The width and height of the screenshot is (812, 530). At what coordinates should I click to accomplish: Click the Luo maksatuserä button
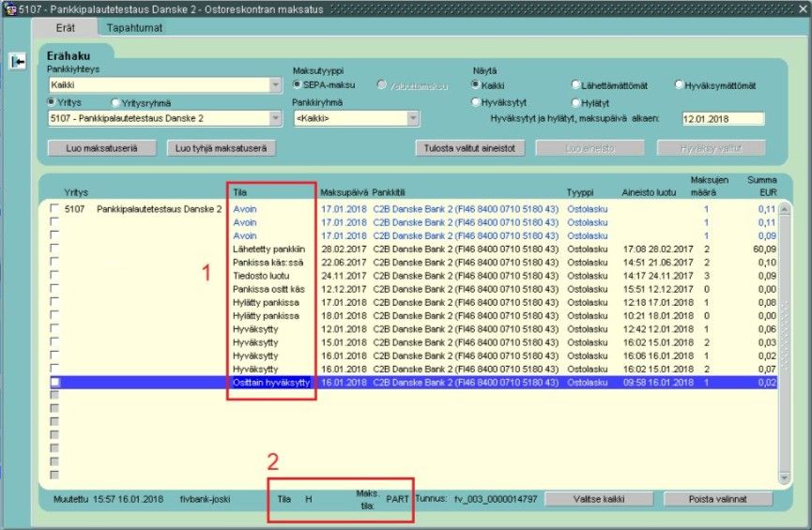pos(101,148)
